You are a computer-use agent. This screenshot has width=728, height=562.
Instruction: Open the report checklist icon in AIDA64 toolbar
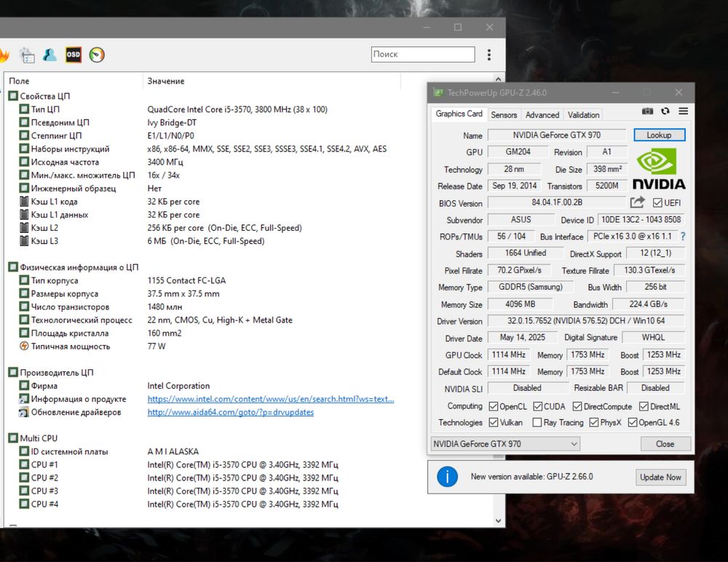coord(27,55)
